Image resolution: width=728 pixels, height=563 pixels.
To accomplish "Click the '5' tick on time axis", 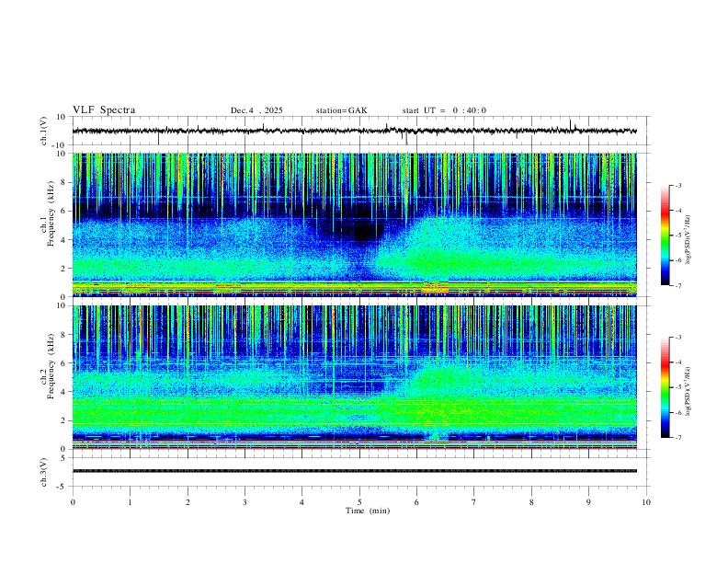I will (359, 502).
